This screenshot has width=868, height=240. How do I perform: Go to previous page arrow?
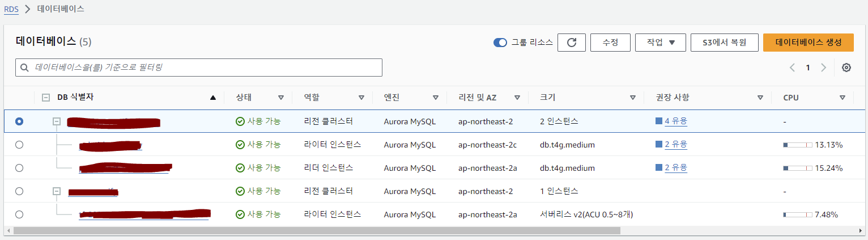793,68
